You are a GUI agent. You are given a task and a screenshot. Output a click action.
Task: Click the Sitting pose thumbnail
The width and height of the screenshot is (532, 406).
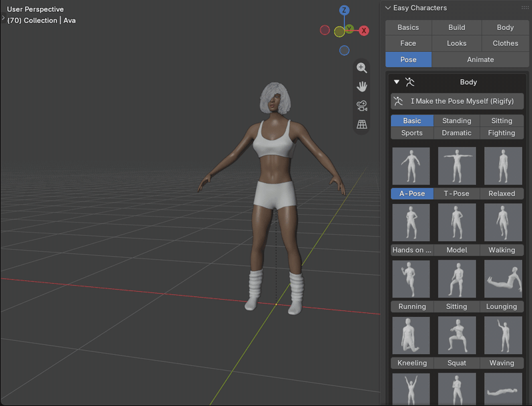(x=457, y=279)
